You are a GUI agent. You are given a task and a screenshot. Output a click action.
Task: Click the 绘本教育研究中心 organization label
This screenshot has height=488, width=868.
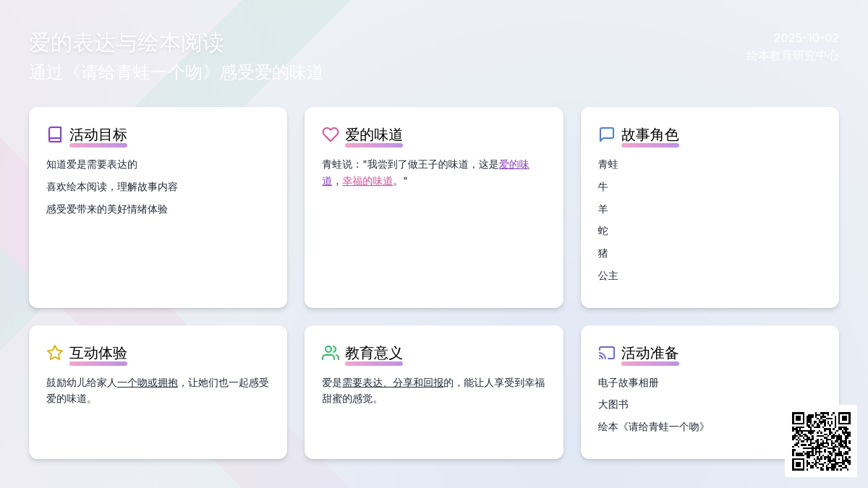point(793,56)
